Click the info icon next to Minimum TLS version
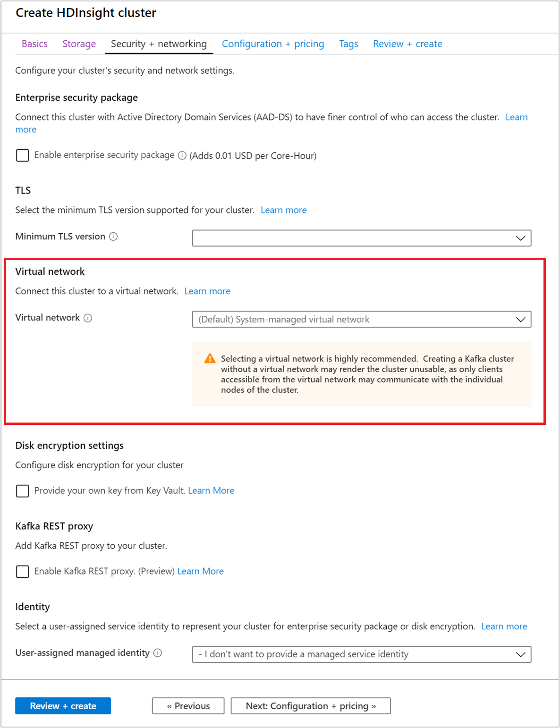560x728 pixels. (113, 237)
